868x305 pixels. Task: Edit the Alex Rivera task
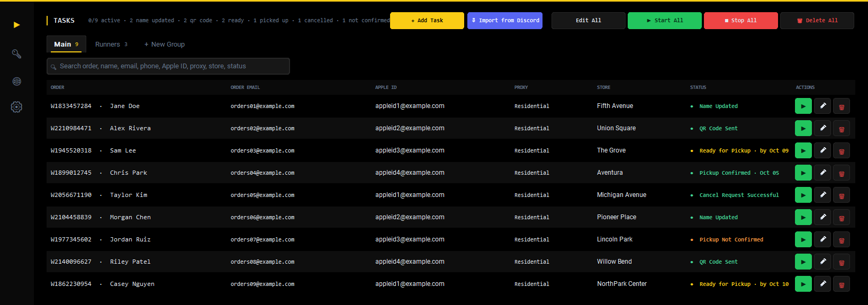pyautogui.click(x=822, y=128)
